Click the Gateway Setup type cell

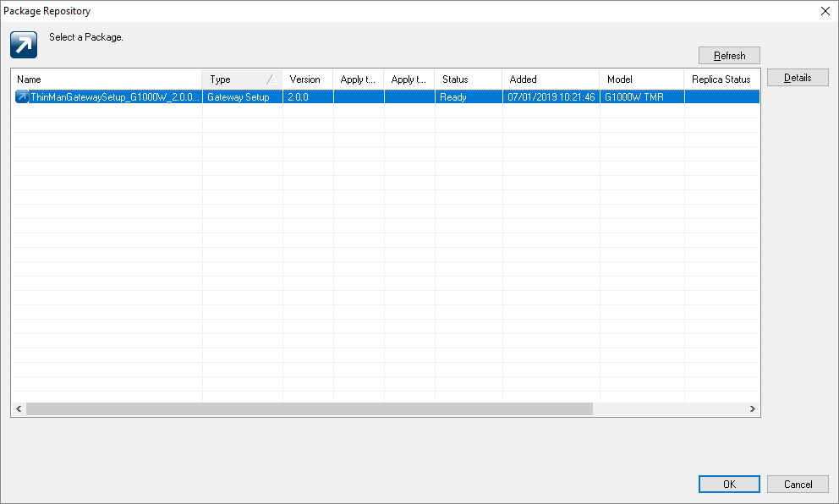[243, 97]
